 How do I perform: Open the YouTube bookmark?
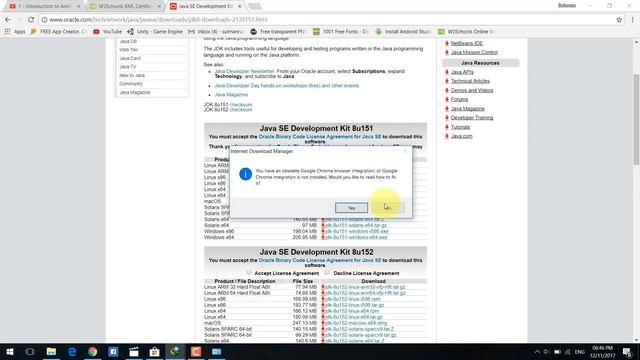108,31
